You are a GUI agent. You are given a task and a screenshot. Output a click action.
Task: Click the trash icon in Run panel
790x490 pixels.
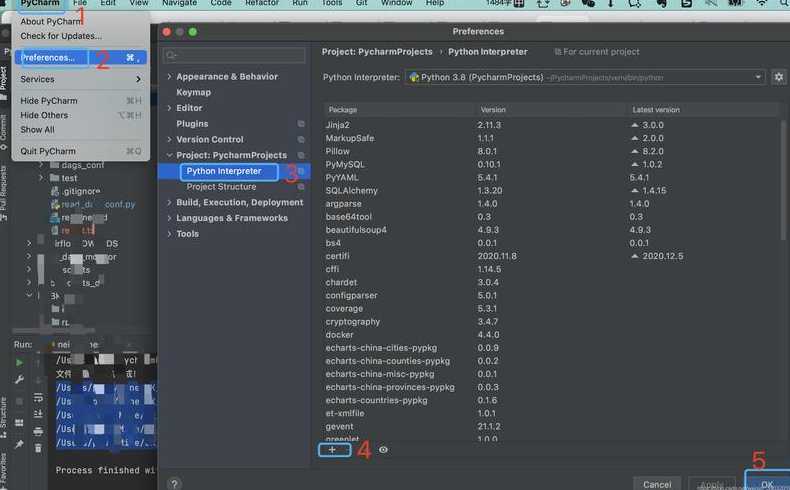click(x=38, y=448)
